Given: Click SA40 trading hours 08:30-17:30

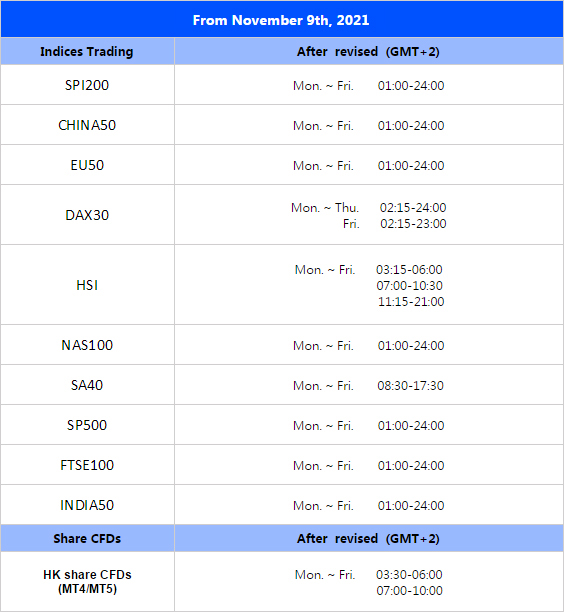Looking at the screenshot, I should click(x=410, y=386).
